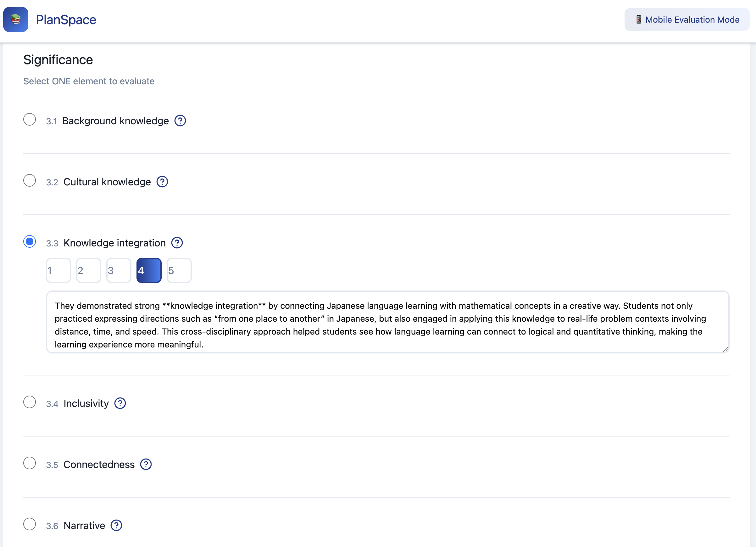Open help icon for Cultural knowledge
The width and height of the screenshot is (756, 547).
point(162,182)
